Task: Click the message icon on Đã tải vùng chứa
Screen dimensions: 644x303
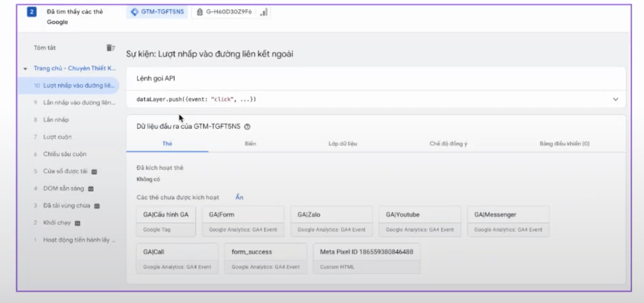Action: (x=97, y=206)
